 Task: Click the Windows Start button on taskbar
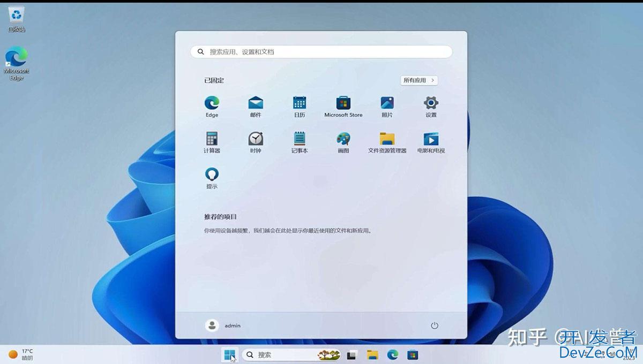[230, 354]
